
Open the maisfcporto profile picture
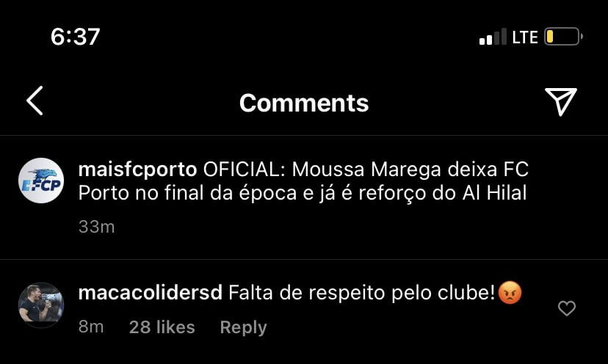point(41,181)
